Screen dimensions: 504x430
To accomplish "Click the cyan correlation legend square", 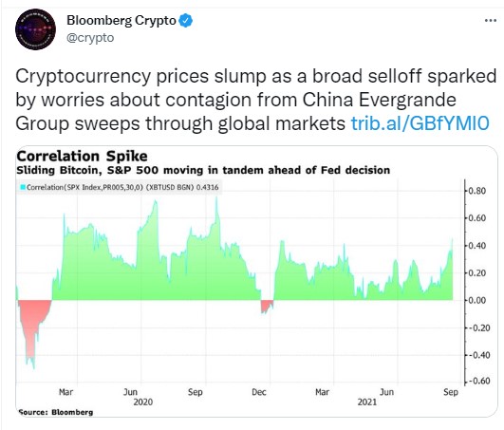I will point(23,187).
